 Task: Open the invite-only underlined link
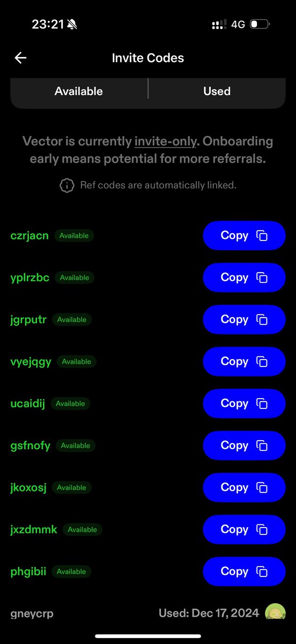(x=165, y=142)
